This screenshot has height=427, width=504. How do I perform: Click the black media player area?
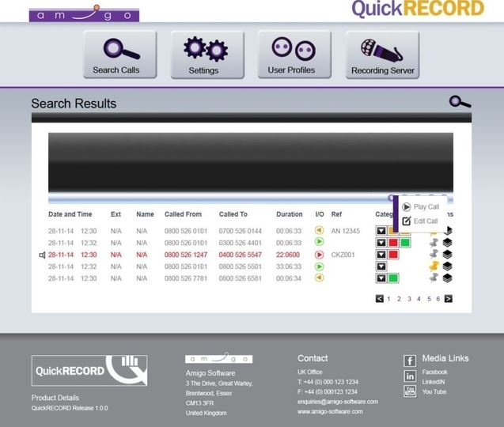[x=251, y=163]
